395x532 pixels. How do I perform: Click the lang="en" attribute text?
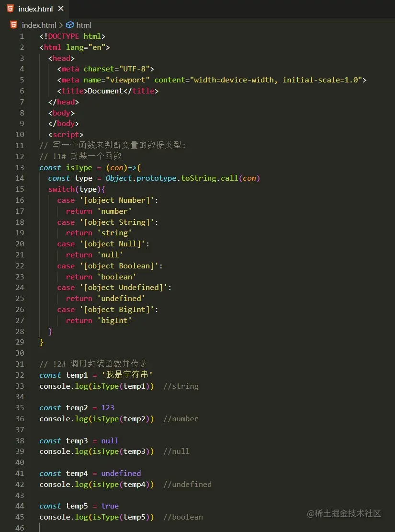click(x=86, y=47)
